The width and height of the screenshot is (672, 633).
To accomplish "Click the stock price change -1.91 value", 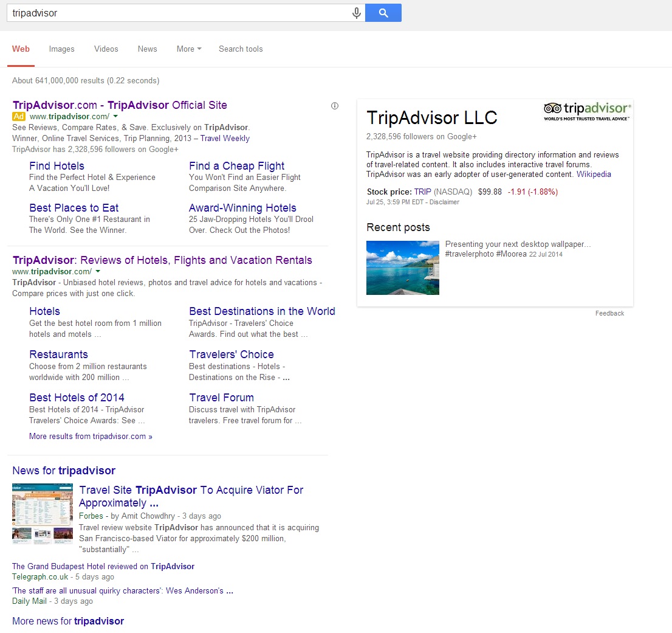I will click(533, 192).
